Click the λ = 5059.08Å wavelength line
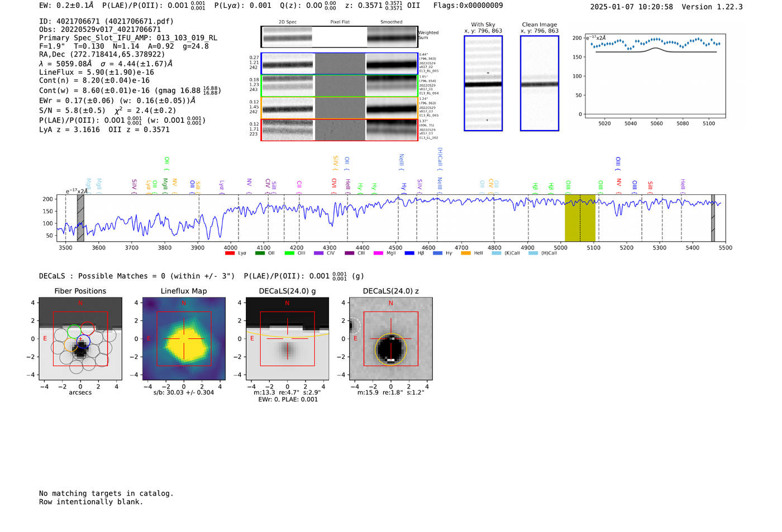 106,64
